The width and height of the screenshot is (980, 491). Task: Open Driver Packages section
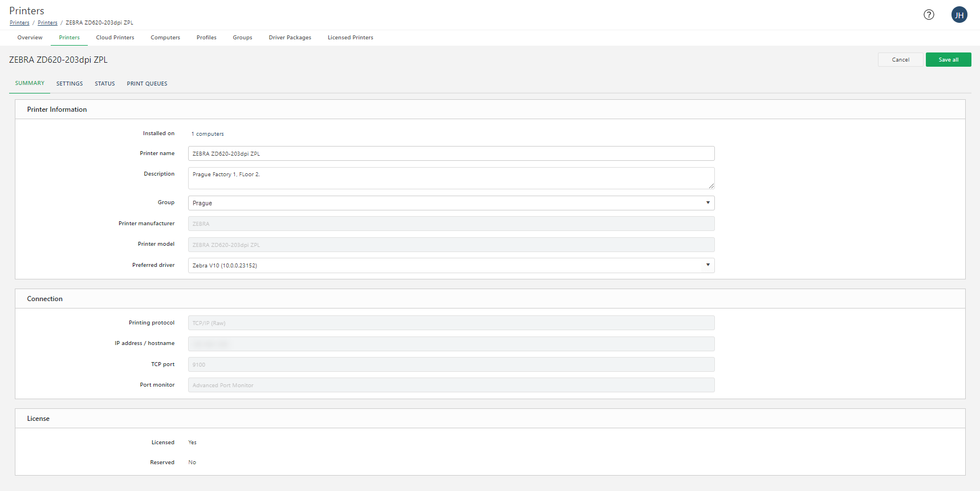click(290, 38)
